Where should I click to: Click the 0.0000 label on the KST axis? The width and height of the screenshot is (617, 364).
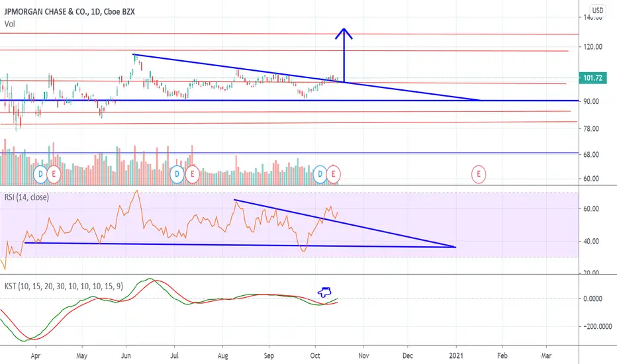coord(593,299)
